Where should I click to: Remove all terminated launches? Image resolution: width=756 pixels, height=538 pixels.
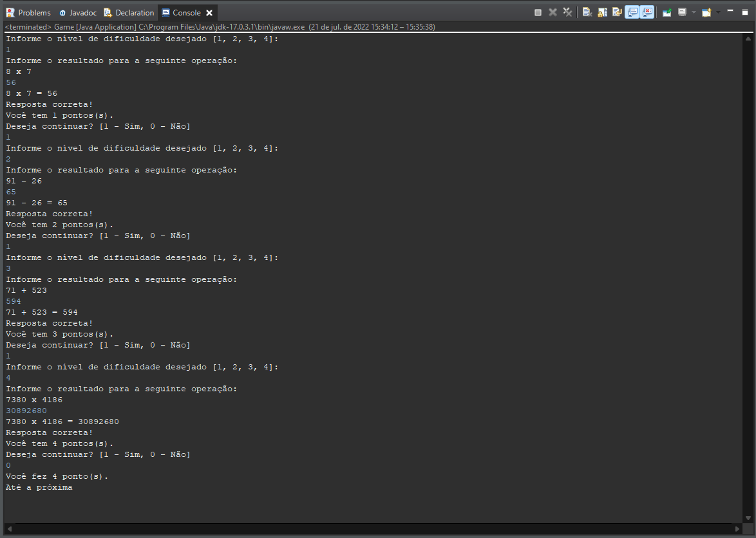coord(568,12)
